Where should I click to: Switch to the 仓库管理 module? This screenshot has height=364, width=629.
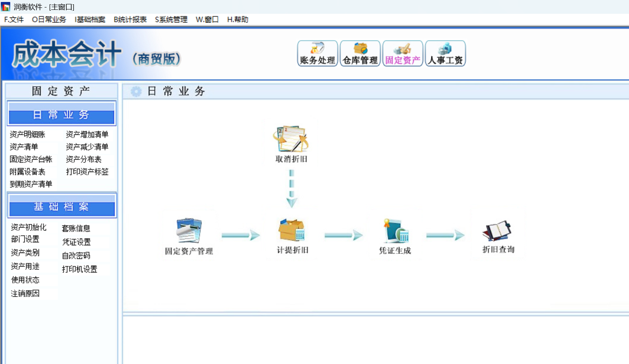coord(360,54)
